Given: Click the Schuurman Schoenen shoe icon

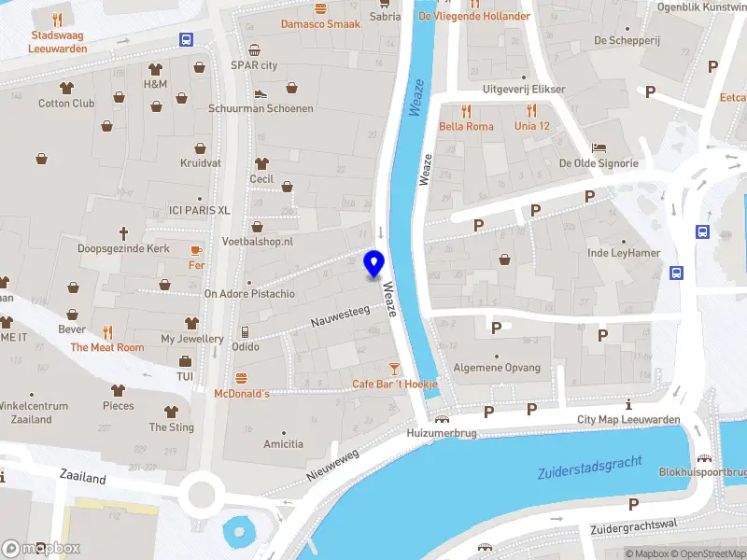Looking at the screenshot, I should [261, 93].
